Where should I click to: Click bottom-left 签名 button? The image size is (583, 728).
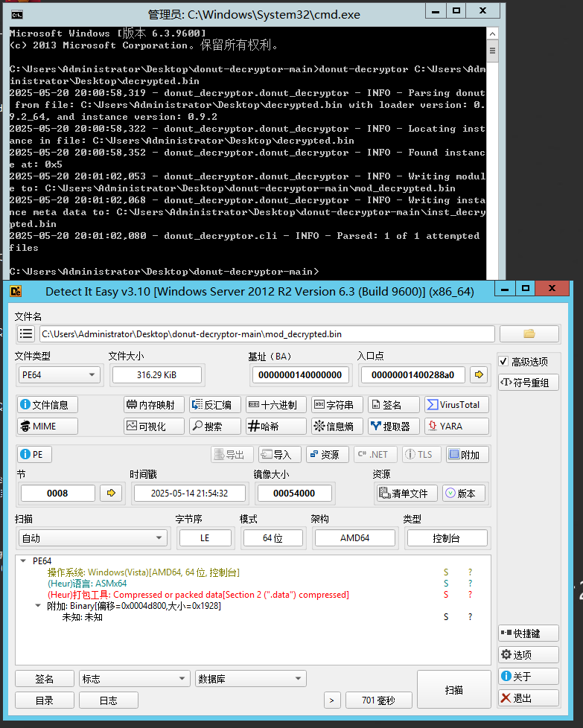(45, 679)
